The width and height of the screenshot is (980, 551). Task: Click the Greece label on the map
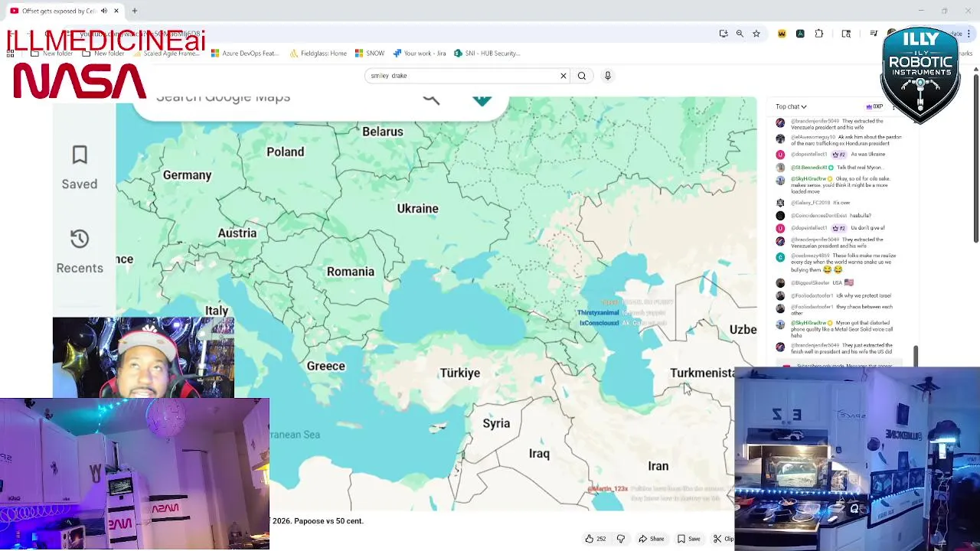point(326,366)
